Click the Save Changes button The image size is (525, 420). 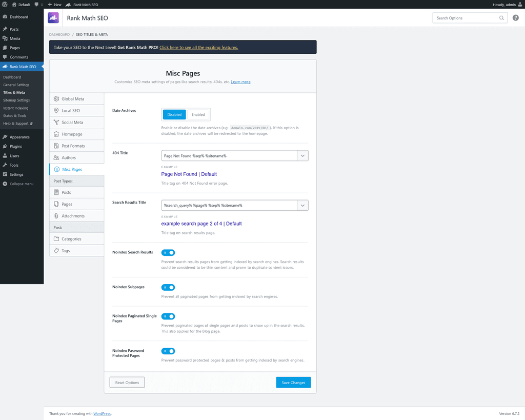293,383
